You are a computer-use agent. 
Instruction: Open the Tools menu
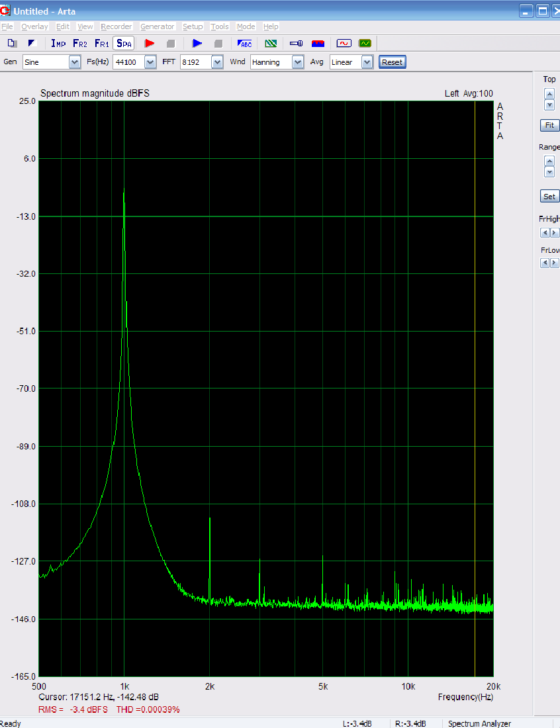coord(220,26)
